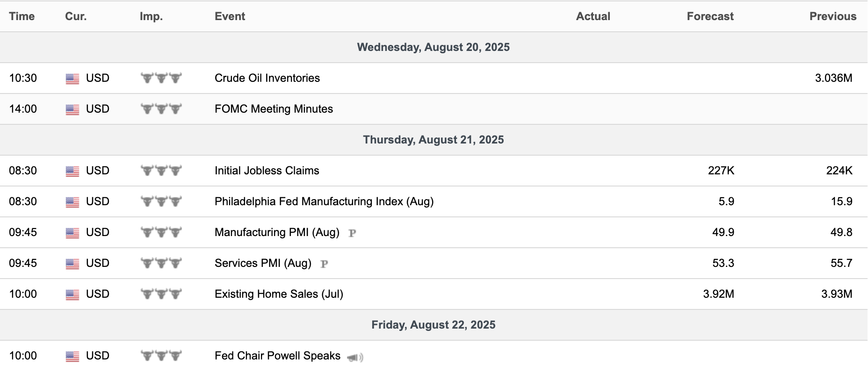Viewport: 868px width, 373px height.
Task: Click the preliminary P icon next to Manufacturing PMI
Action: point(352,233)
